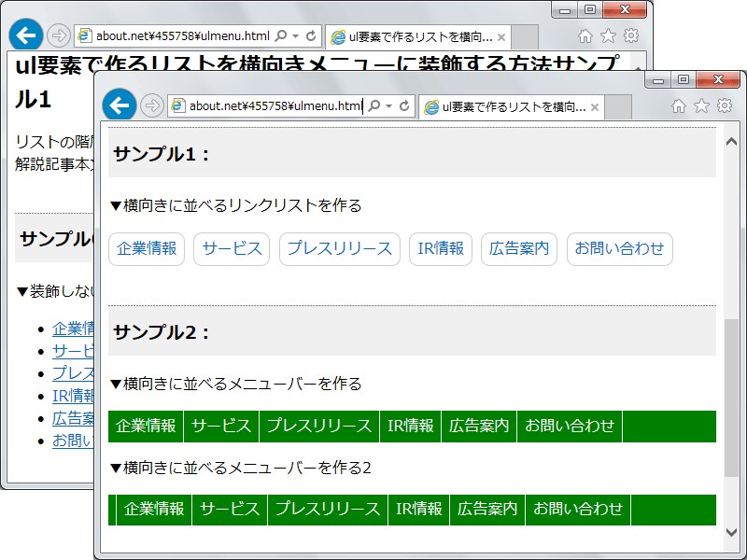This screenshot has height=560, width=747.
Task: Click the Back navigation arrow
Action: click(120, 105)
